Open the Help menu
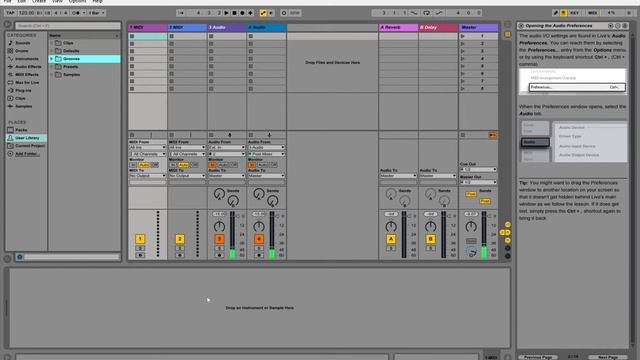Image resolution: width=640 pixels, height=360 pixels. click(97, 1)
